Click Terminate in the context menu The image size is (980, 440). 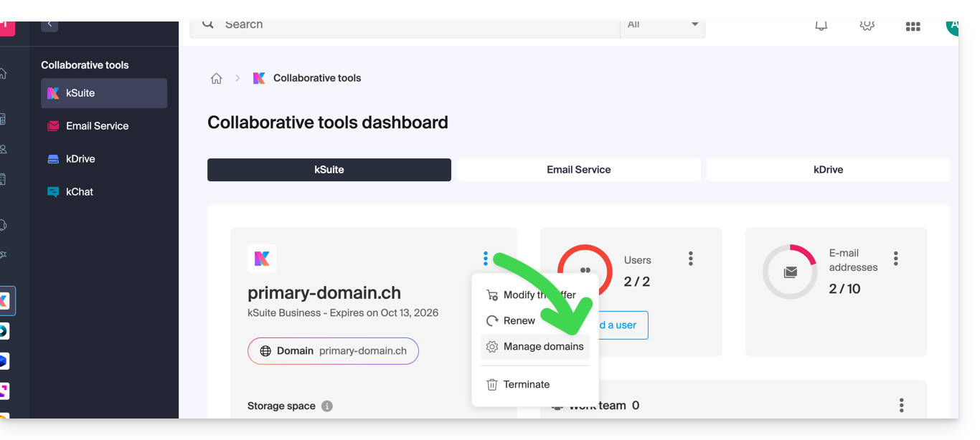(526, 385)
